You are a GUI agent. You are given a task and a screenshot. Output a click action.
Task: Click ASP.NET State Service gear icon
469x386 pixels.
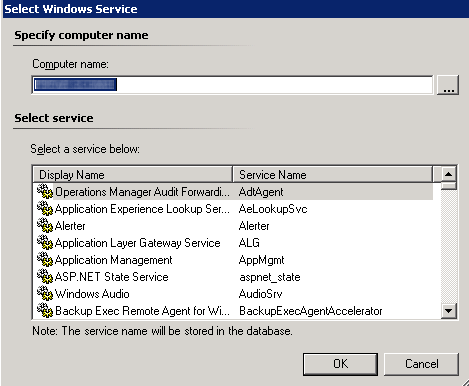coord(45,276)
